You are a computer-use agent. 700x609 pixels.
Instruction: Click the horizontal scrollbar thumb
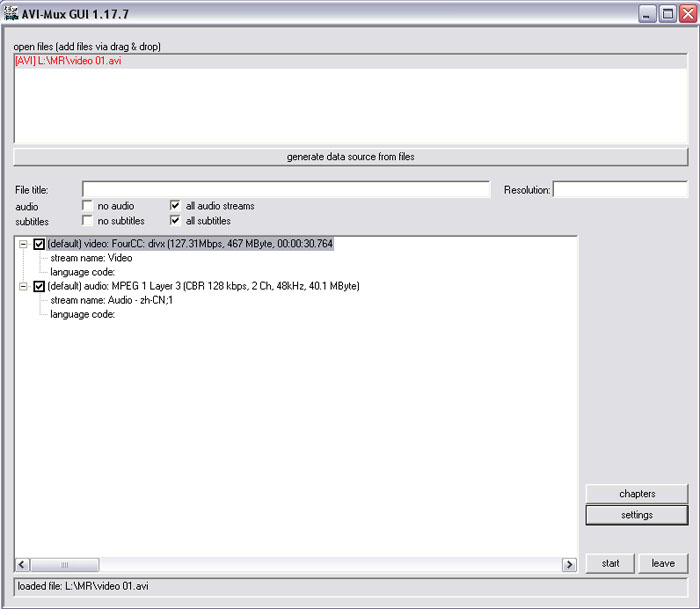(65, 565)
